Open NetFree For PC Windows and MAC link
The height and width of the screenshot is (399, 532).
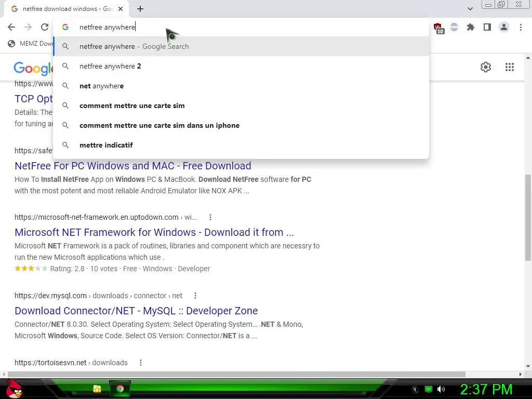[132, 166]
